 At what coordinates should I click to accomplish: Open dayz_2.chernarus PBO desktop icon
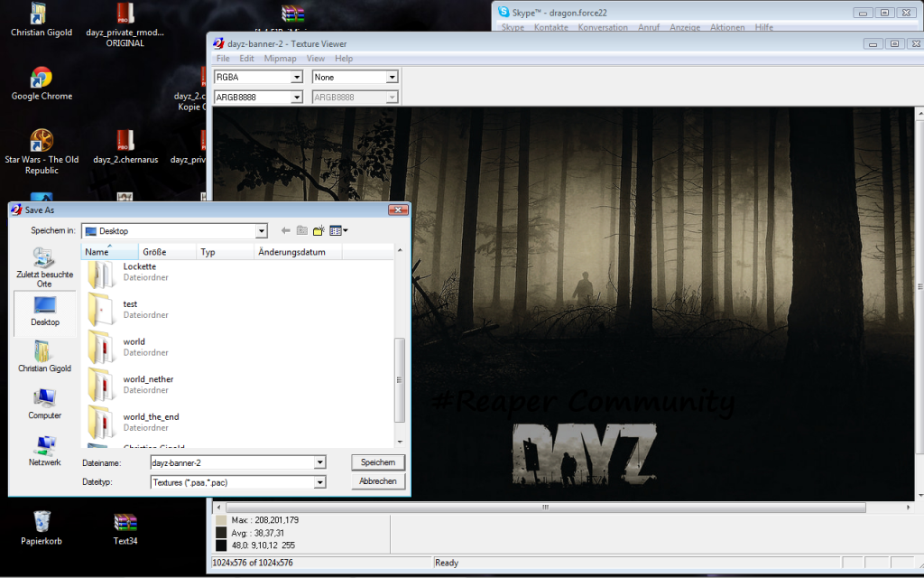pyautogui.click(x=125, y=147)
